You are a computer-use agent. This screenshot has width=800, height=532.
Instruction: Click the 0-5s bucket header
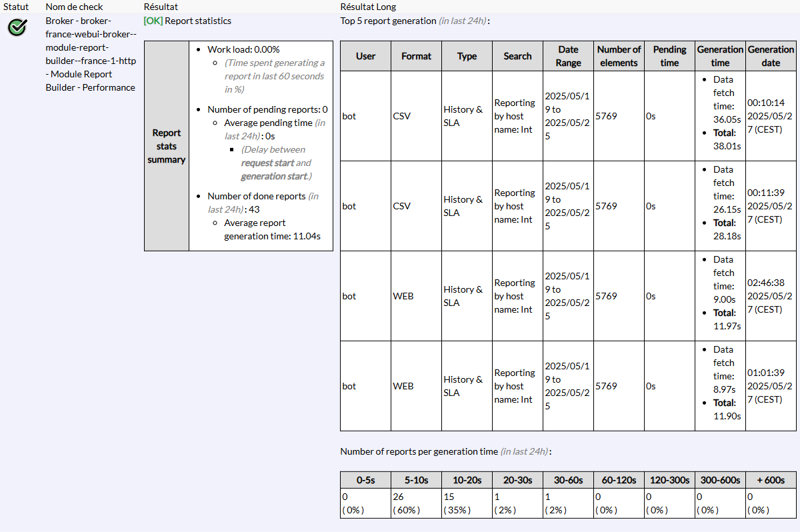tap(365, 480)
